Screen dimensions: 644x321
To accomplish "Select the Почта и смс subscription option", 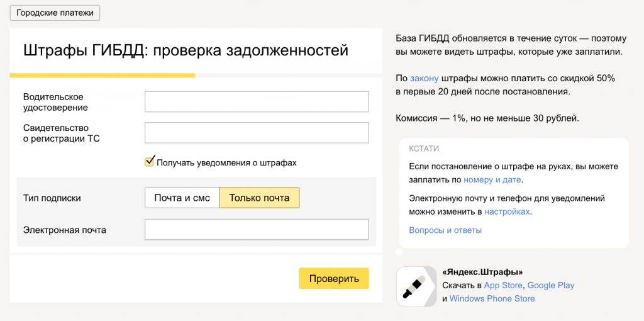I will [x=182, y=198].
